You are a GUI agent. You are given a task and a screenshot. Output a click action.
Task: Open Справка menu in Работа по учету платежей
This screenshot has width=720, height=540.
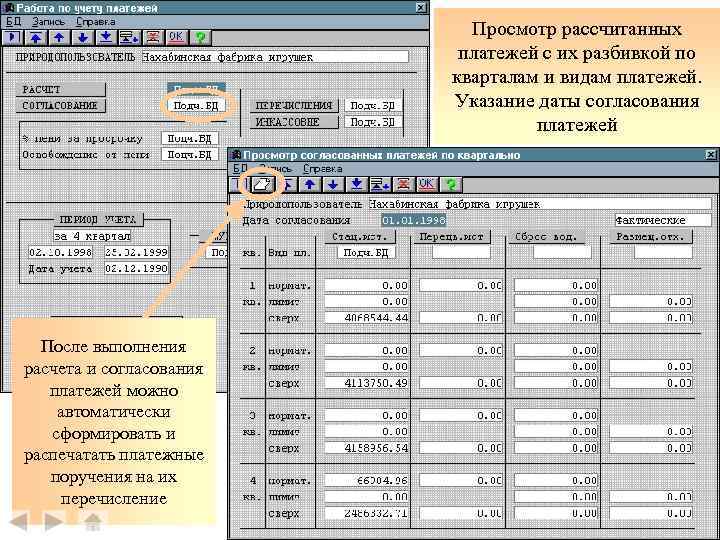pos(96,21)
